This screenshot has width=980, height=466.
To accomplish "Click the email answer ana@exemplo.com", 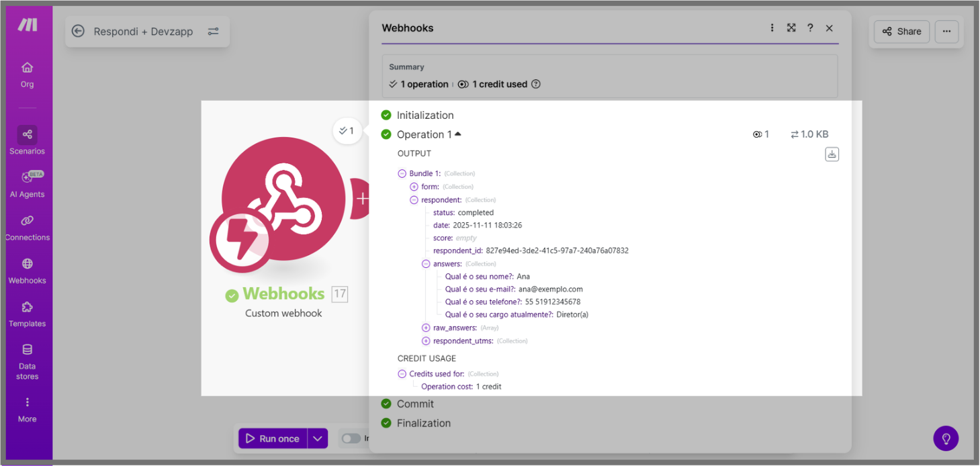I will click(x=551, y=289).
